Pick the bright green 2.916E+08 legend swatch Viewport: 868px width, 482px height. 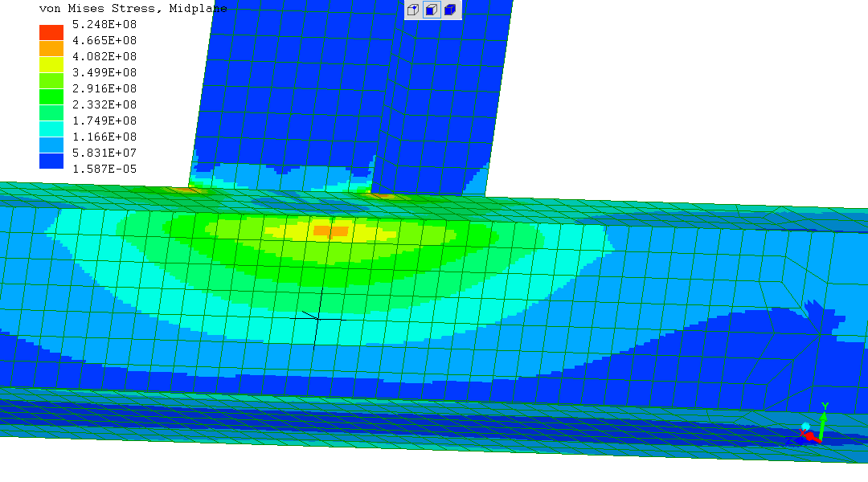51,96
